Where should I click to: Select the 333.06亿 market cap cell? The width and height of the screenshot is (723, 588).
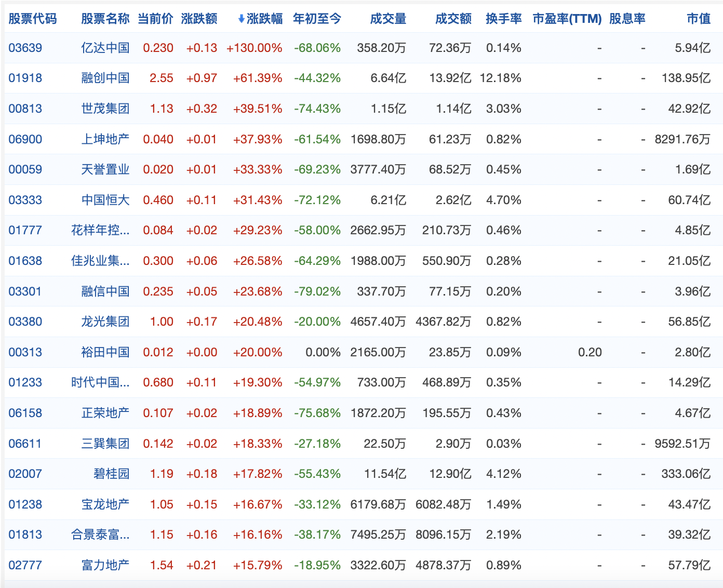pyautogui.click(x=686, y=474)
